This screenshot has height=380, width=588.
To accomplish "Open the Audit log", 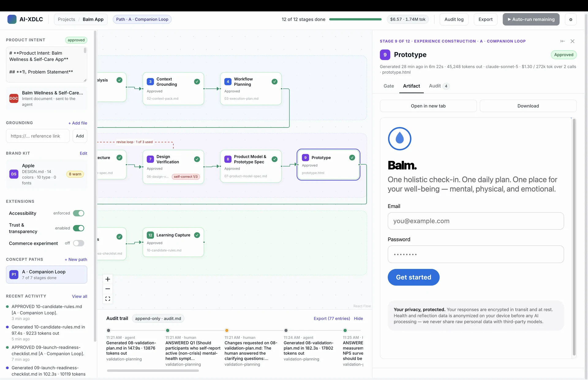I will (x=454, y=19).
